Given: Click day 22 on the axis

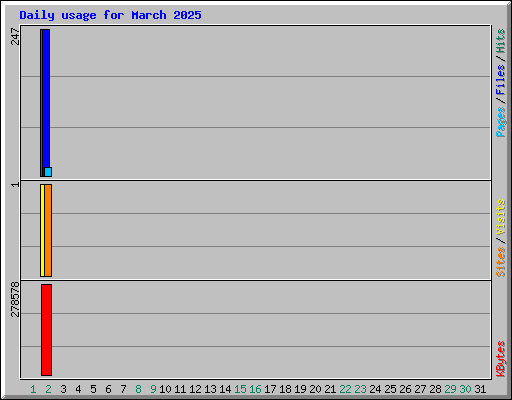Looking at the screenshot, I should [345, 389].
